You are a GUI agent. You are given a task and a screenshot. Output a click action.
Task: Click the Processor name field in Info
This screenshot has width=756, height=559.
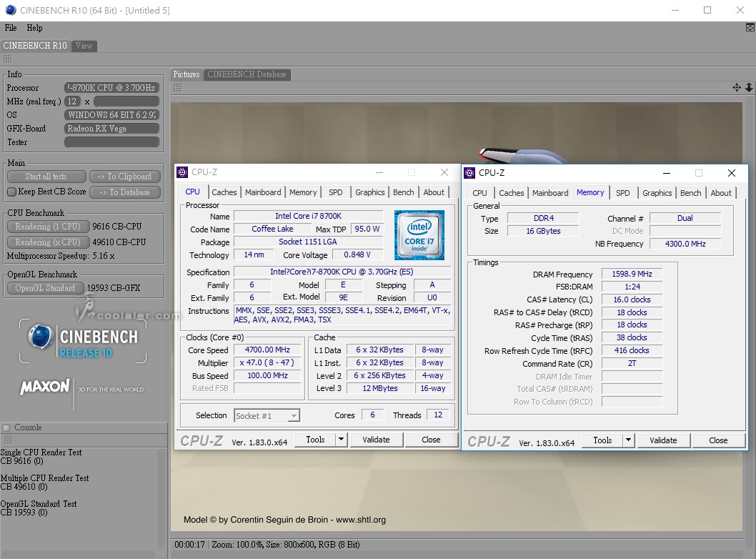pos(111,88)
